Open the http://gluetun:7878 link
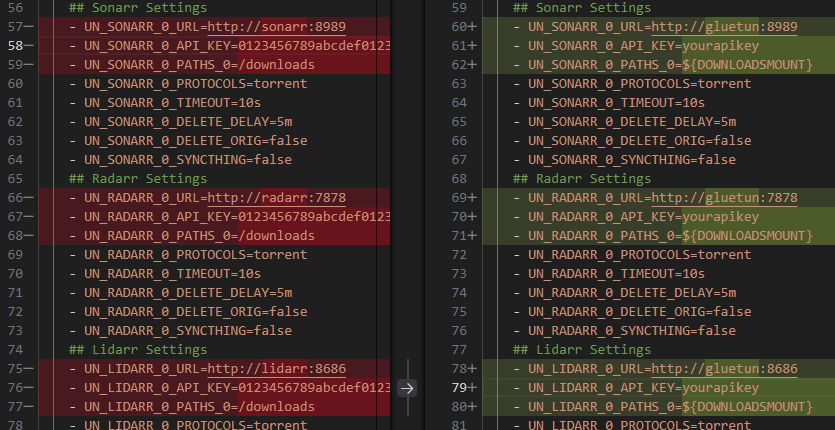The width and height of the screenshot is (835, 430). point(724,198)
